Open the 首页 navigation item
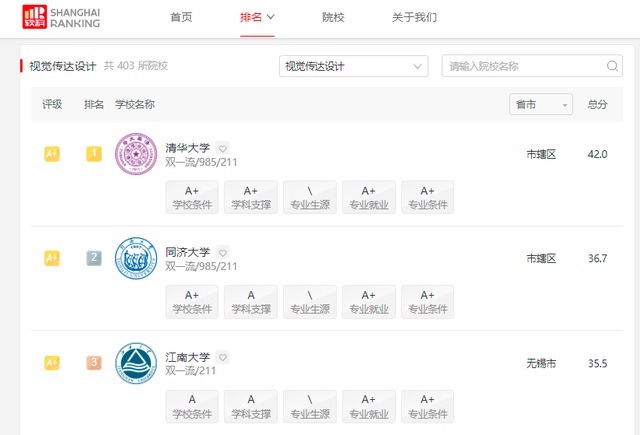 pos(181,17)
